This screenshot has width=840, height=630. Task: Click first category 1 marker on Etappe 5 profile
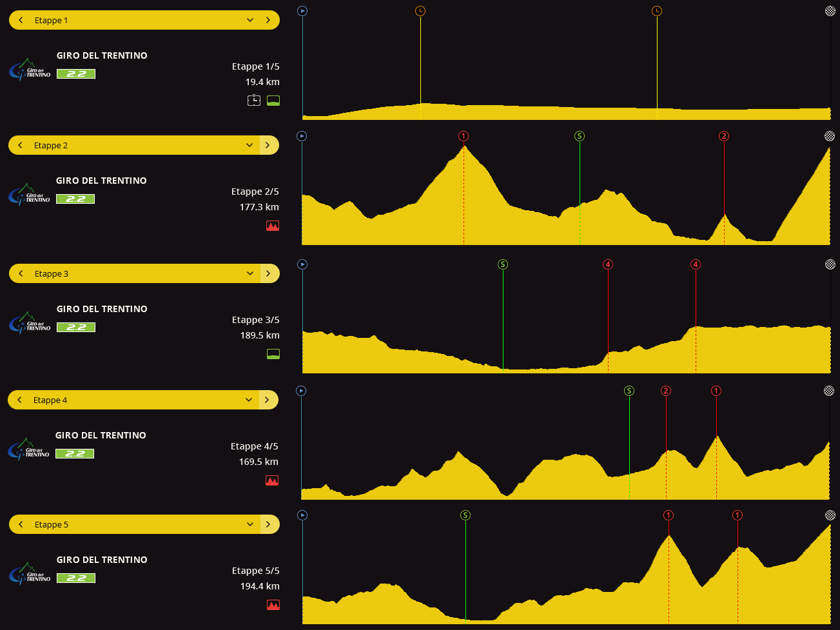(669, 515)
